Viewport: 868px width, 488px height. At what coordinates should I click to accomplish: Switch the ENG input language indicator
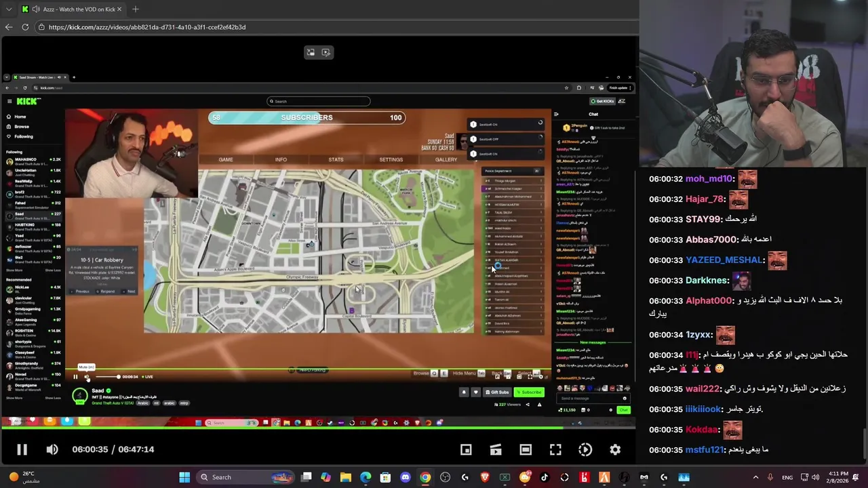click(787, 477)
